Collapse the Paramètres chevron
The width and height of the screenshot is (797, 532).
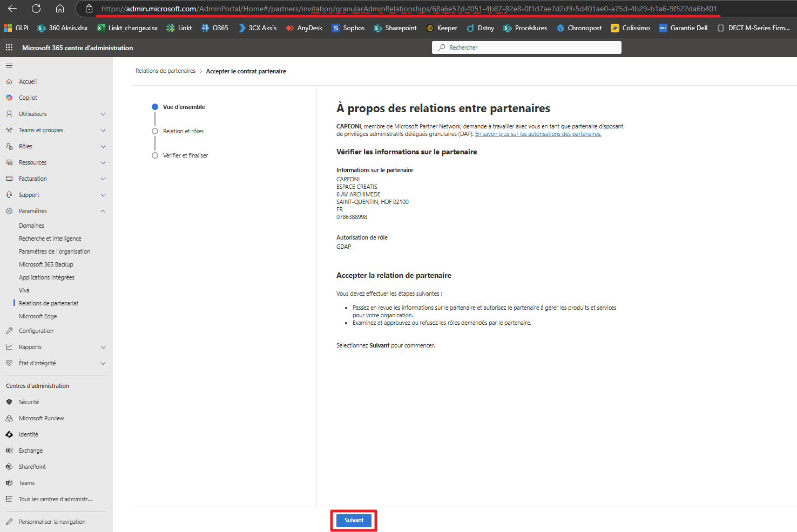coord(103,211)
